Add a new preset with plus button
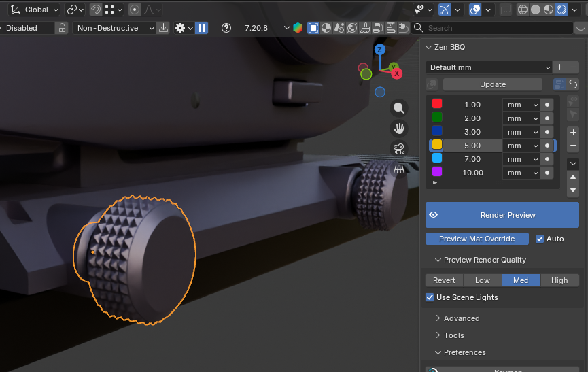Viewport: 588px width, 372px height. (x=560, y=67)
